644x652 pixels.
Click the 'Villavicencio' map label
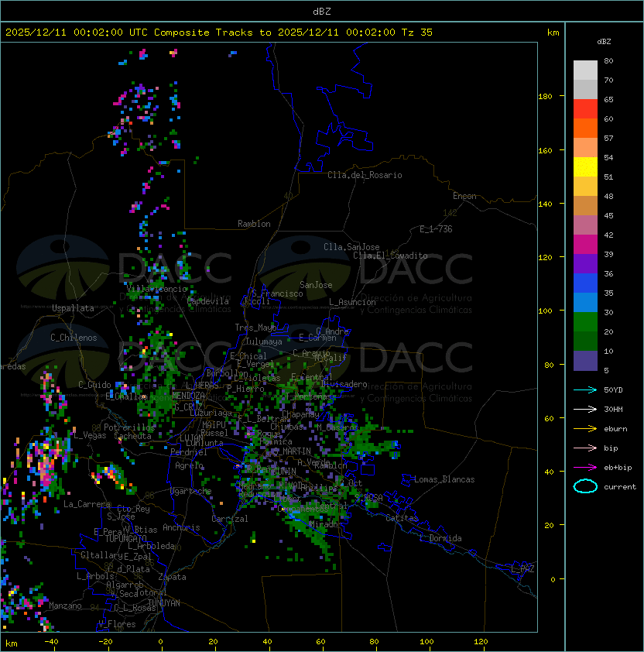pos(156,289)
